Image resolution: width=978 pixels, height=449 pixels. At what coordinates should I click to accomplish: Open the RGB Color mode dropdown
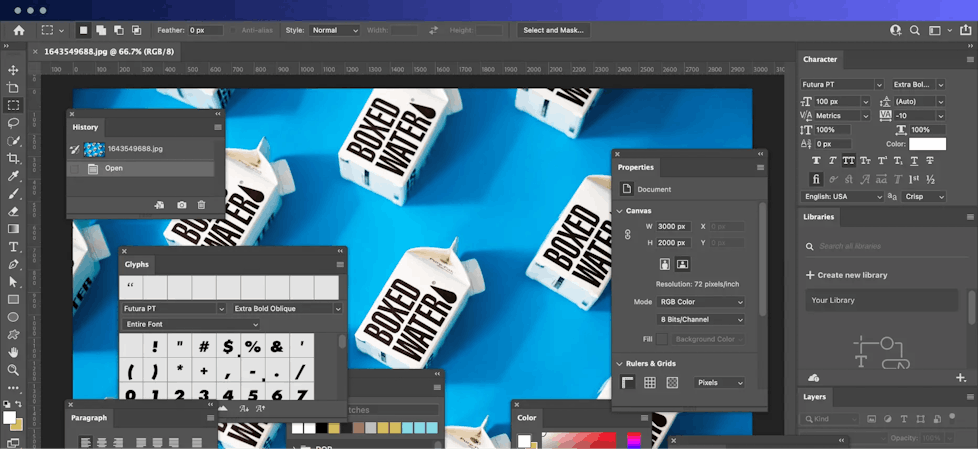[x=701, y=302]
